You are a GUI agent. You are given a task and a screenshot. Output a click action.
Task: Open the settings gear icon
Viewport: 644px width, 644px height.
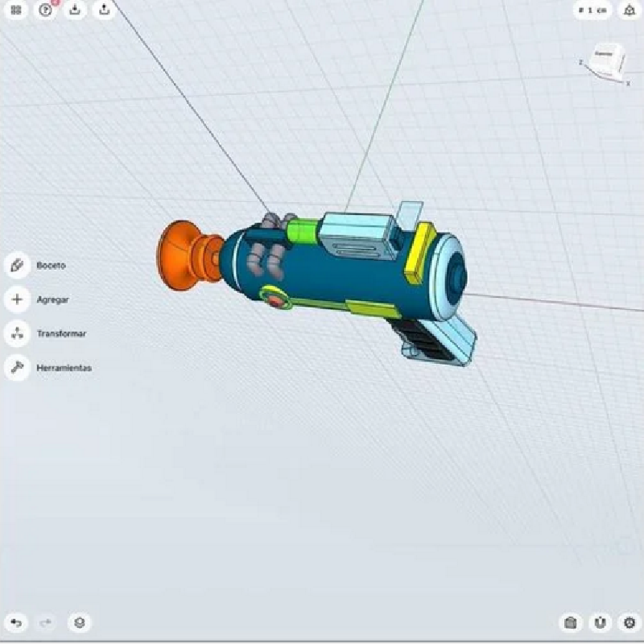point(629,622)
